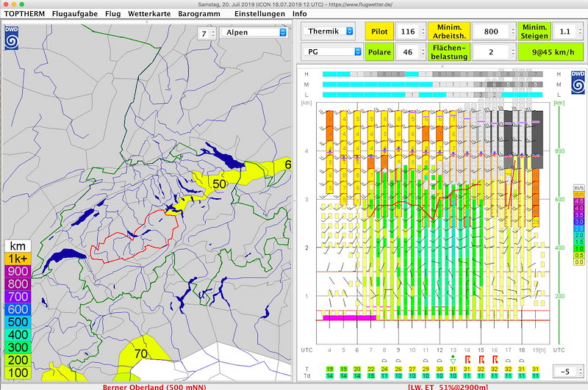The width and height of the screenshot is (588, 390).
Task: Click the yellow Pilot button
Action: 380,32
